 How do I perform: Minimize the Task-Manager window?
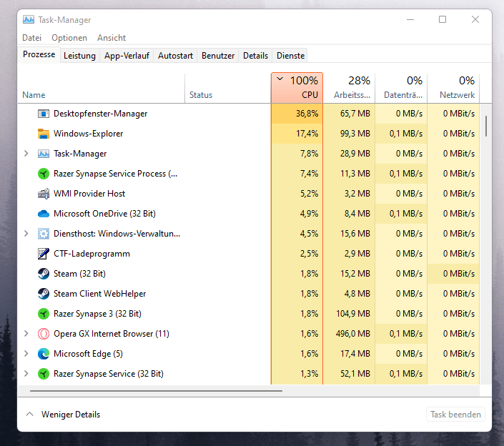tap(410, 19)
